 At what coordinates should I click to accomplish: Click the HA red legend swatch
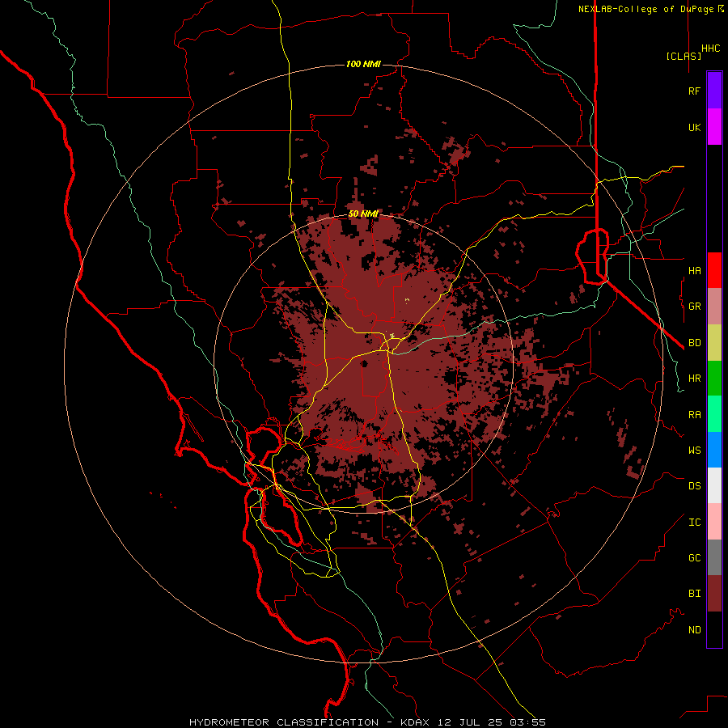[x=714, y=270]
